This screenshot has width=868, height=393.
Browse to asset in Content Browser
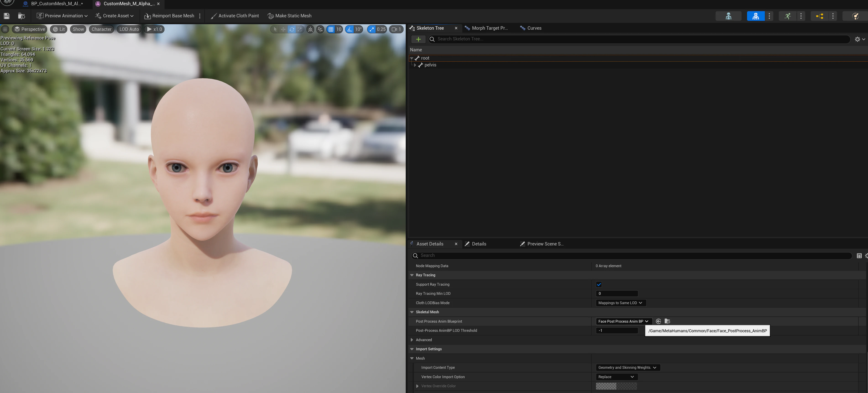click(22, 16)
